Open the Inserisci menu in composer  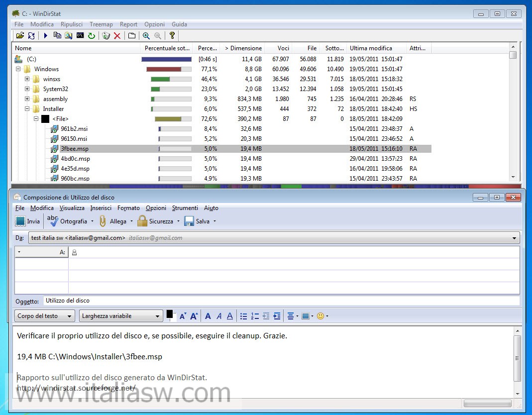[101, 208]
